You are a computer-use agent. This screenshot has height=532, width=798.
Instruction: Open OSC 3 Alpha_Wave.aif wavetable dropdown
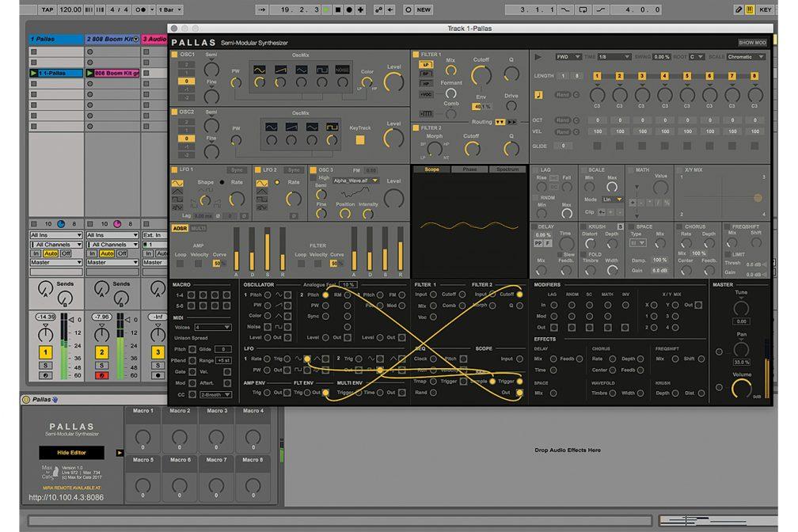coord(355,180)
